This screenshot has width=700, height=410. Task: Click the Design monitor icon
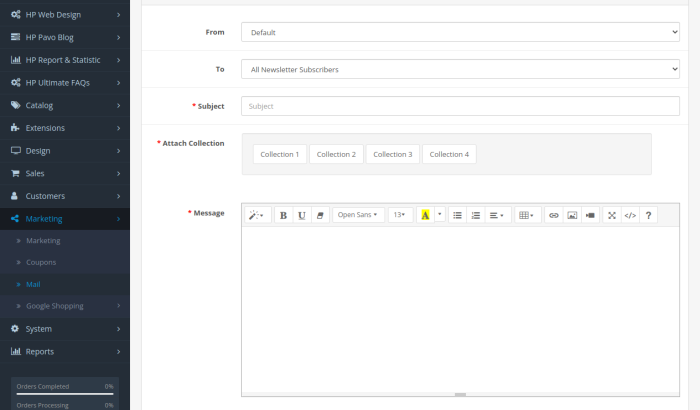tap(16, 151)
